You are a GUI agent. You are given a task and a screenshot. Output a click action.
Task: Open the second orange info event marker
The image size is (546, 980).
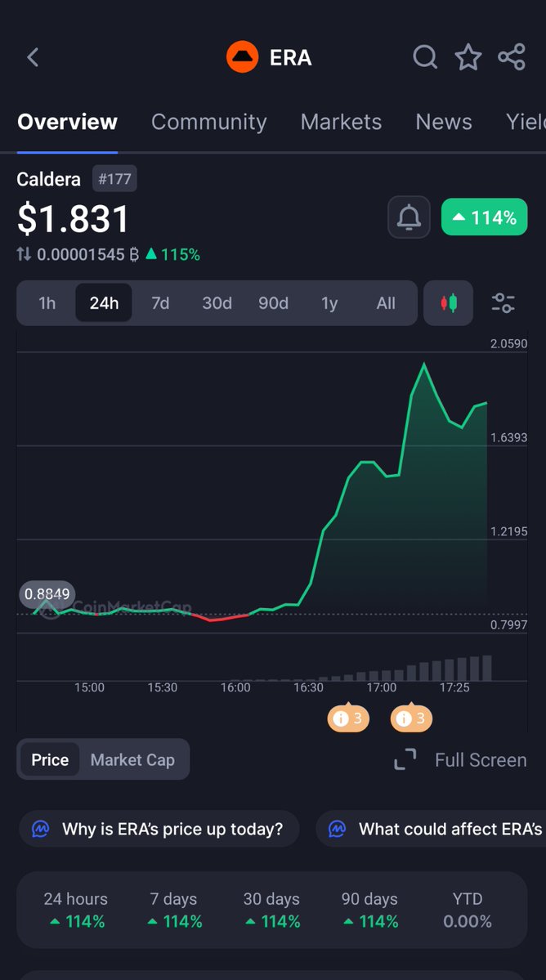tap(412, 718)
